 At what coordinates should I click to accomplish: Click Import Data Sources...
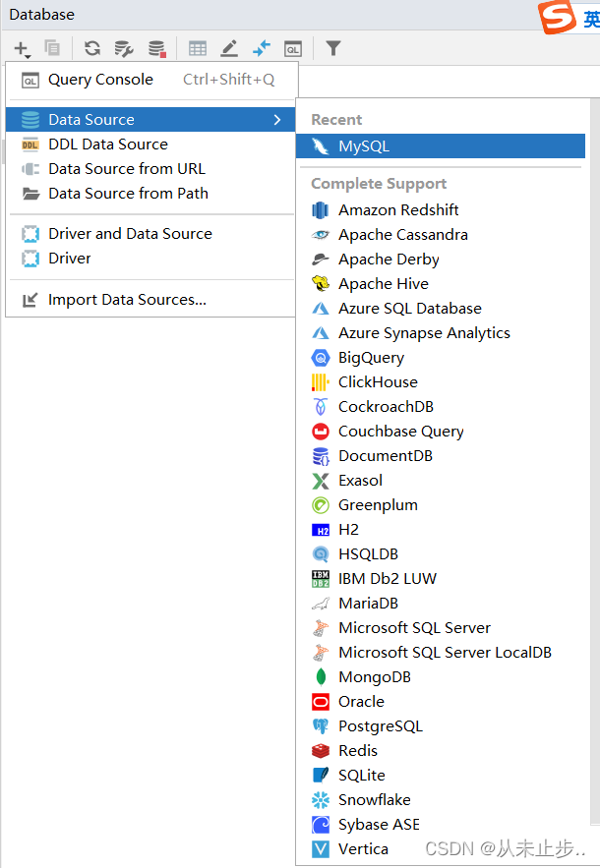coord(150,300)
